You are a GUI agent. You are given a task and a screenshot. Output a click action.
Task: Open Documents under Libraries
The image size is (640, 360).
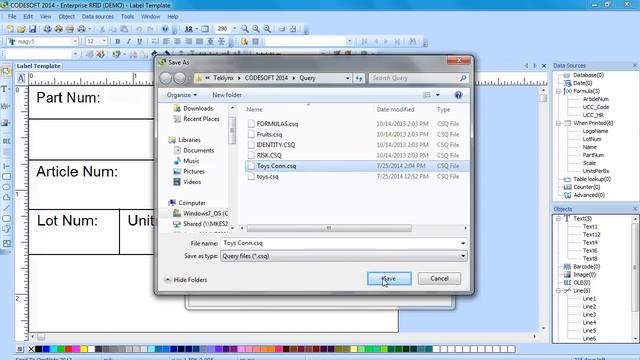199,151
